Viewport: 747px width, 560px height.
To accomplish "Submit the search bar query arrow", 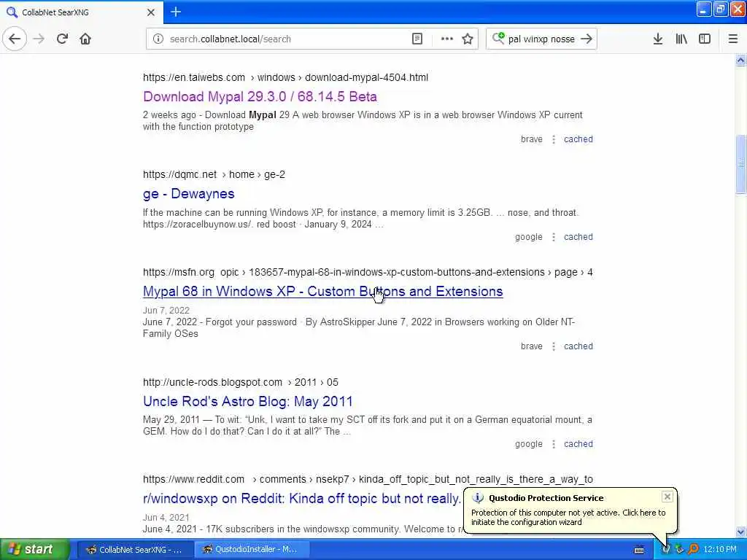I will [587, 39].
